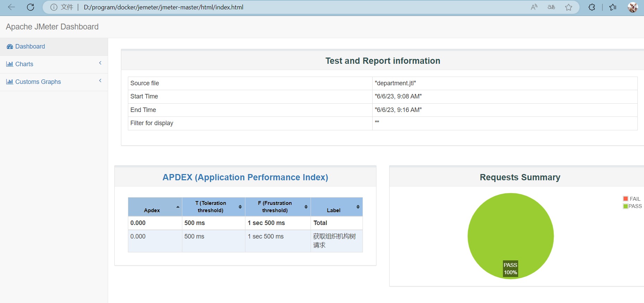This screenshot has width=644, height=303.
Task: Sort by F (Frustration threshold) column
Action: (x=278, y=207)
